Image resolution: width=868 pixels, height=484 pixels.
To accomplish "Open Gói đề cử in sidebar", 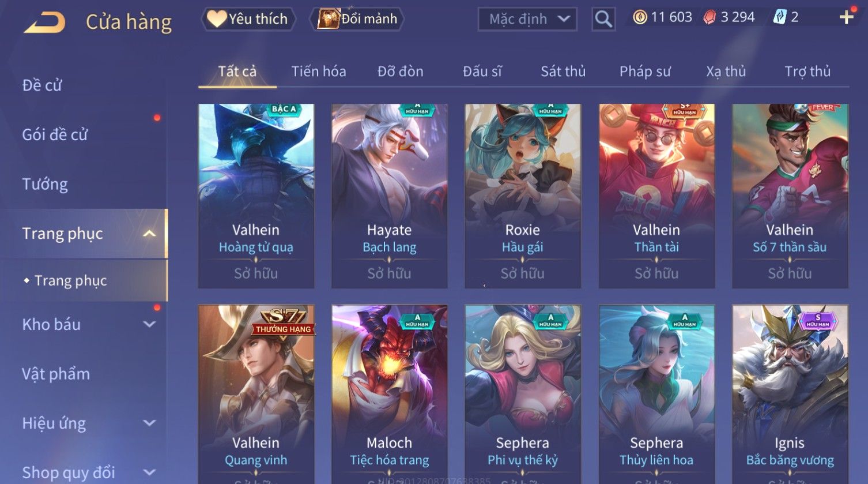I will (x=55, y=134).
